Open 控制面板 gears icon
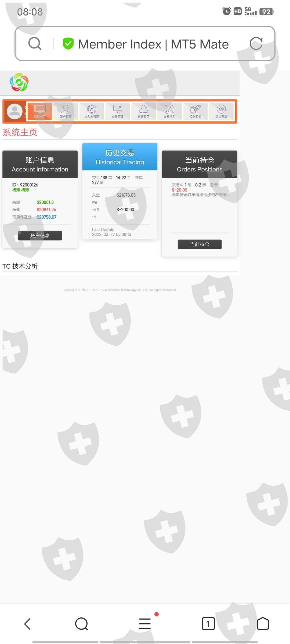 195,111
